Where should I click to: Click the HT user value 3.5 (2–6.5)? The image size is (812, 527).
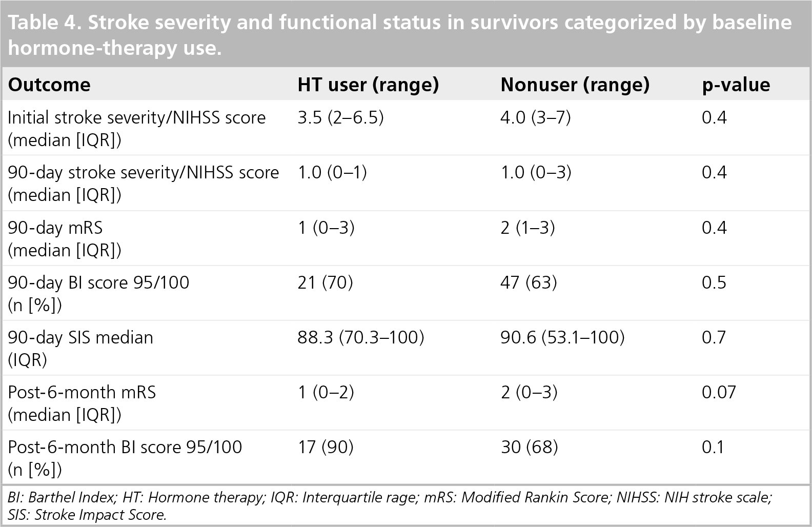tap(340, 118)
